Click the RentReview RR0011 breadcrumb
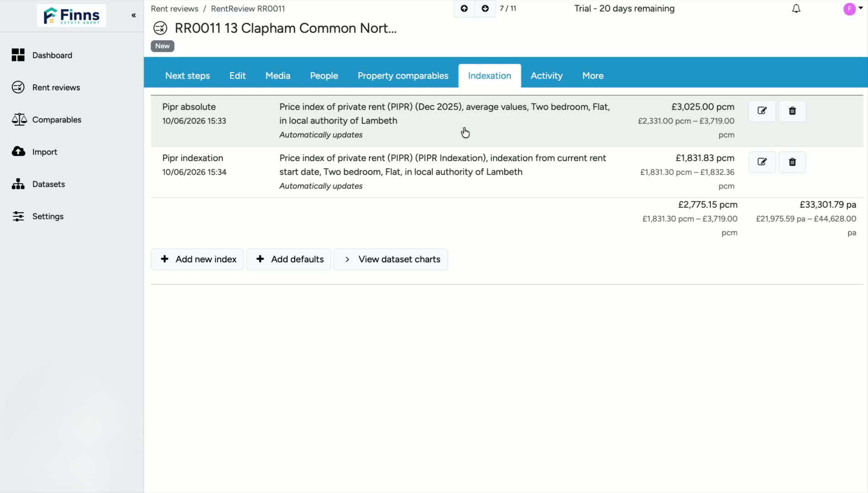This screenshot has height=493, width=868. 248,9
